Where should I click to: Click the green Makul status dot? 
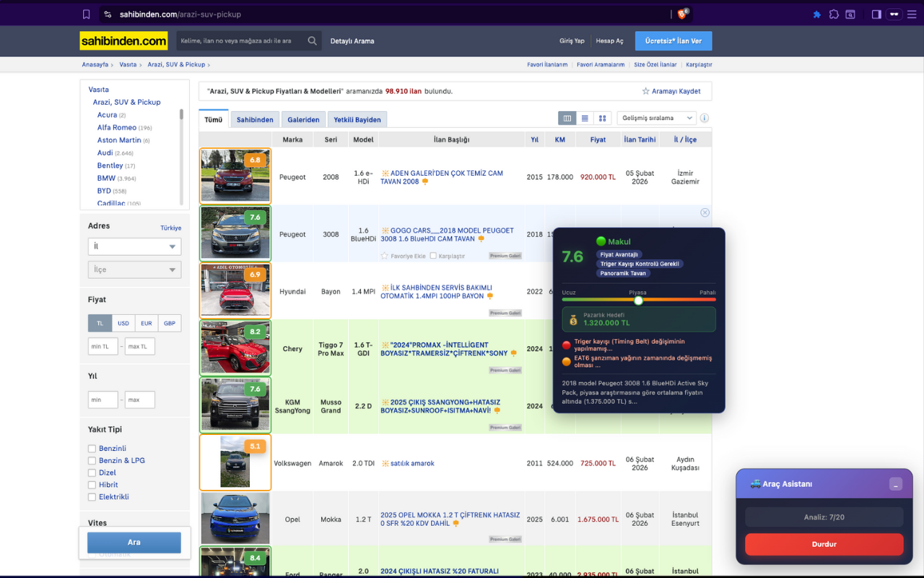tap(601, 241)
